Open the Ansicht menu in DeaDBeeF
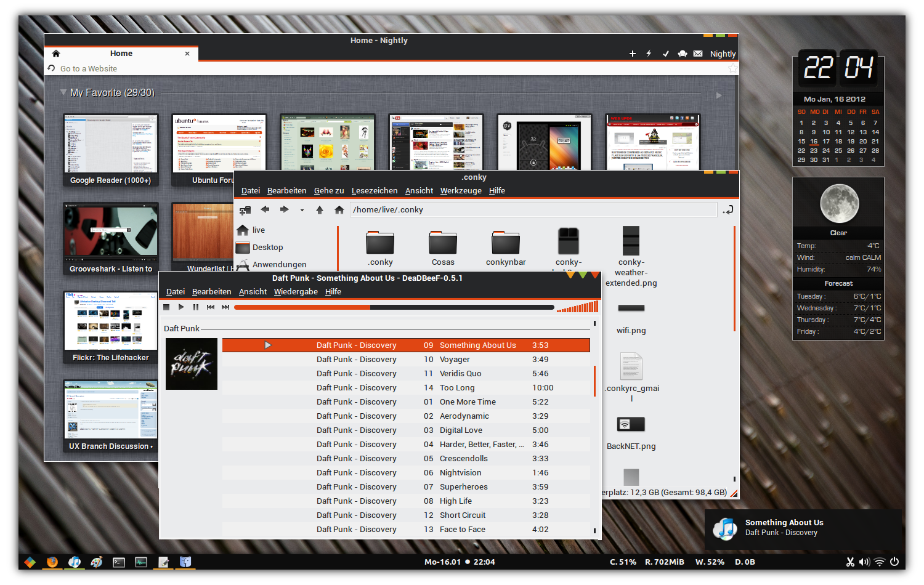Screen dimensions: 924x585 point(253,292)
